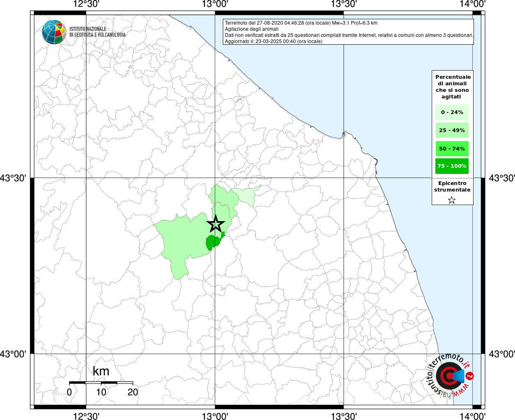This screenshot has width=515, height=420.
Task: Click the 'km' scale bar label
Action: tap(101, 371)
